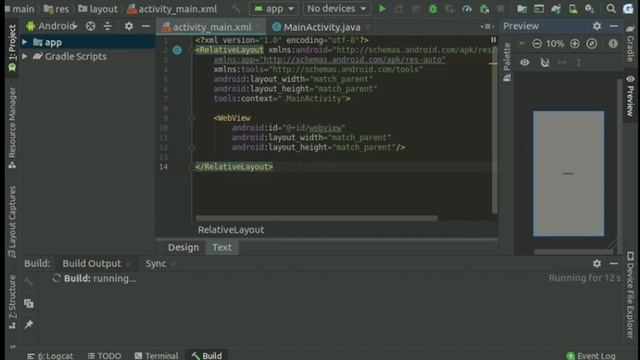640x360 pixels.
Task: Run the app with green play button
Action: pyautogui.click(x=382, y=9)
